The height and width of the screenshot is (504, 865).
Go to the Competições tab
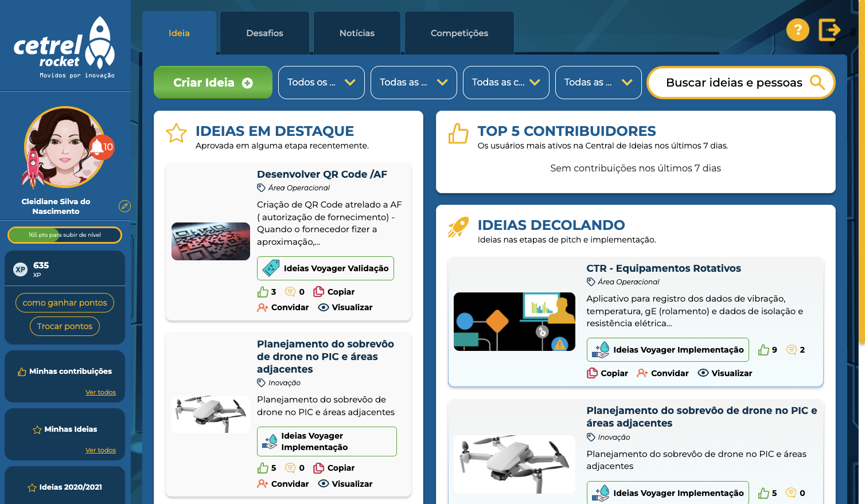[459, 33]
